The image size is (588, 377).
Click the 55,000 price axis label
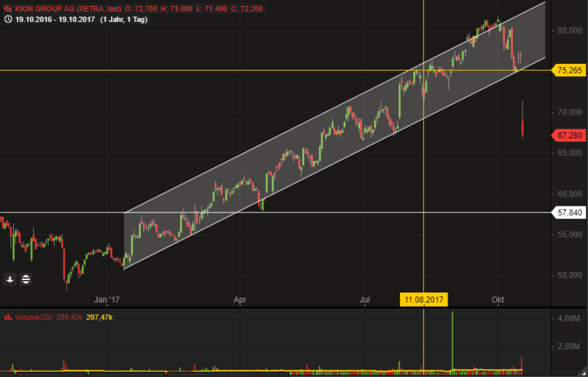570,235
